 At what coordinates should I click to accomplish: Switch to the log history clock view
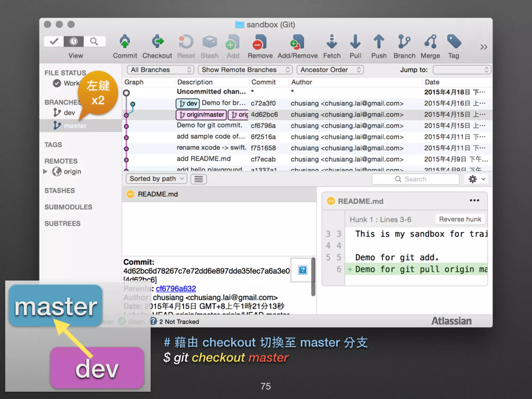(74, 42)
